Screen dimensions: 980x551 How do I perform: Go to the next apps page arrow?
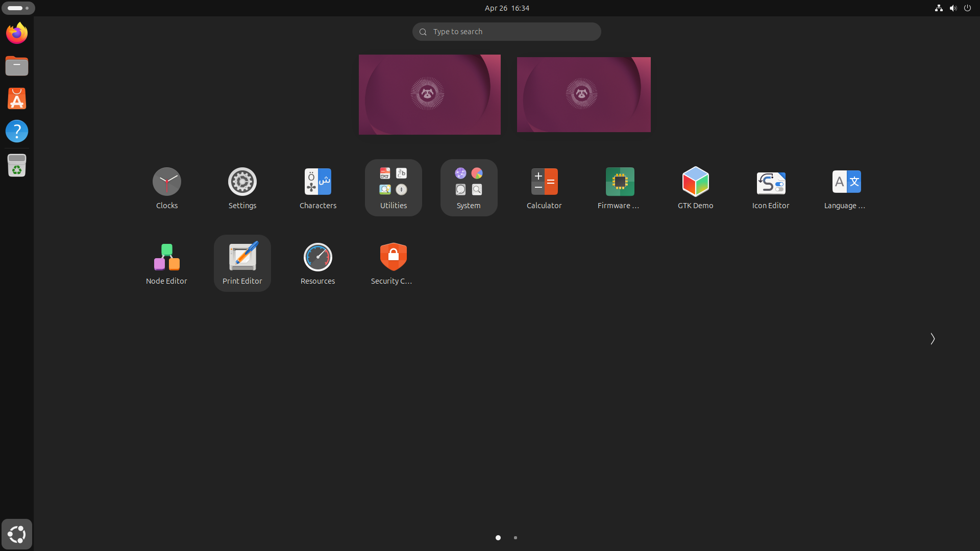[x=933, y=339]
